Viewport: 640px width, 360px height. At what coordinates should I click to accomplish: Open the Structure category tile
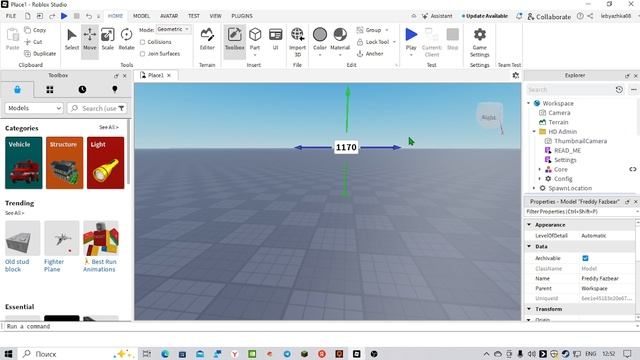(x=64, y=163)
